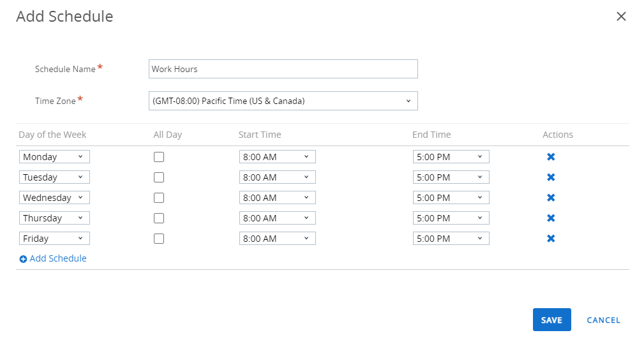Viewport: 644px width, 349px height.
Task: Change Wednesday's Start Time
Action: [277, 198]
